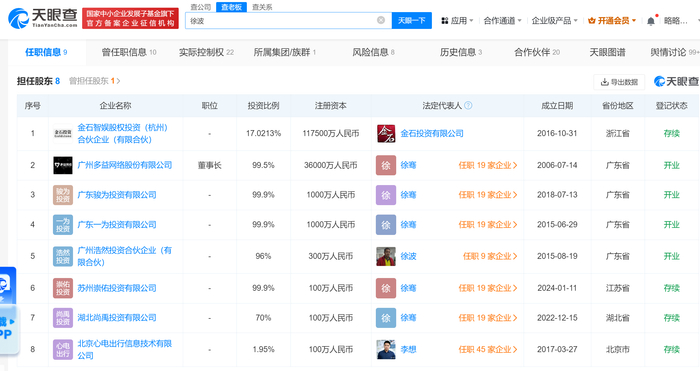Open the 一为投资 logo tile
This screenshot has height=371, width=700.
(63, 225)
